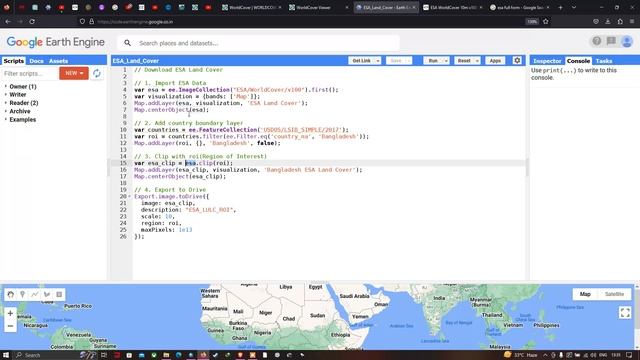Open the feedback speech-bubble icon
This screenshot has width=640, height=360.
click(611, 41)
